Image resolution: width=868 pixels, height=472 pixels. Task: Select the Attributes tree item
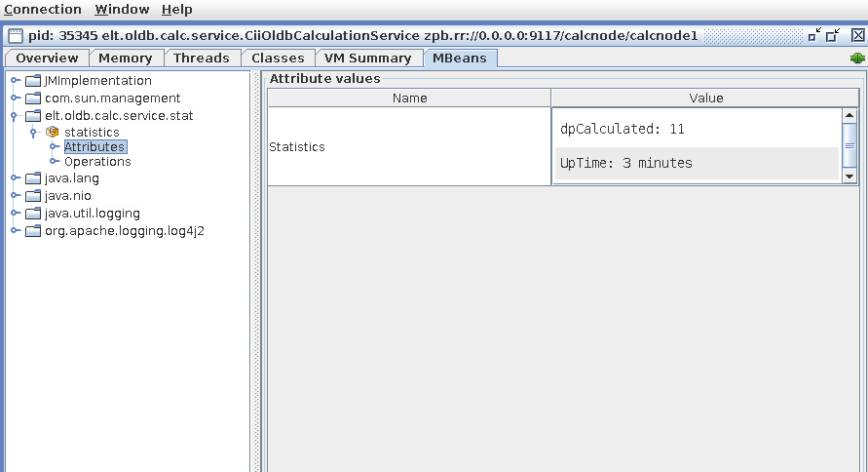[x=94, y=147]
